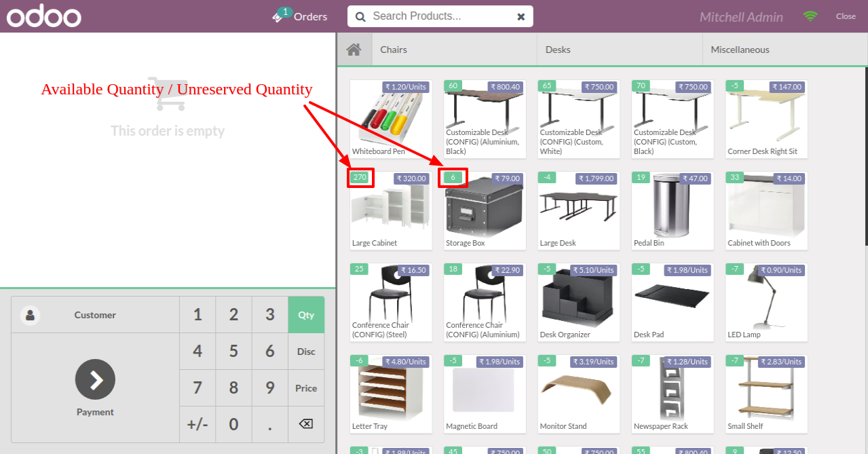Select Customer button
Screen dimensions: 868x454
[95, 315]
